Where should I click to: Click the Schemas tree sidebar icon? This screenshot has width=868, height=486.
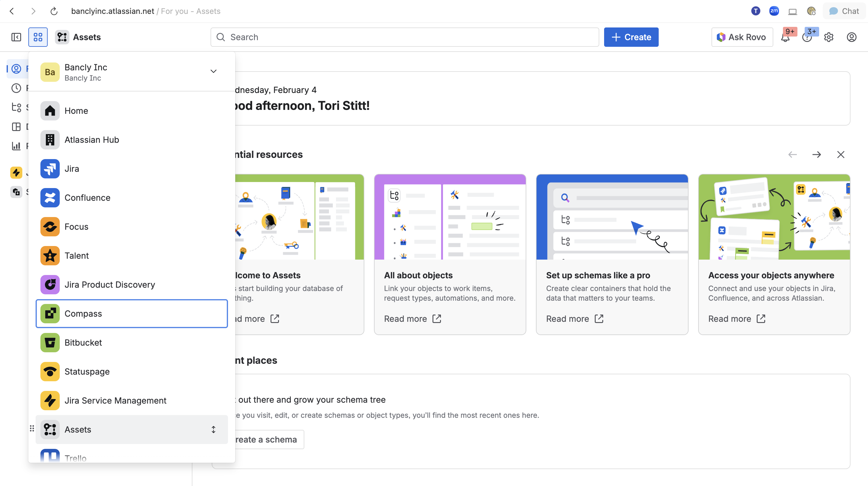[x=16, y=107]
